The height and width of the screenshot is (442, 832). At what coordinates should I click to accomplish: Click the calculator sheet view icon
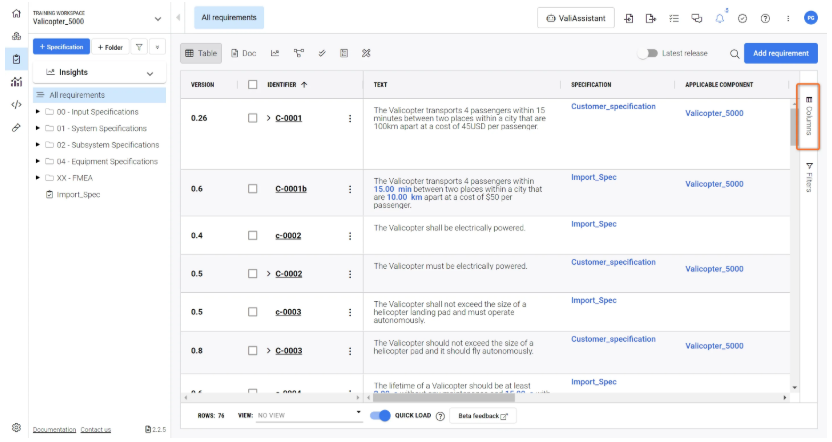tap(344, 53)
